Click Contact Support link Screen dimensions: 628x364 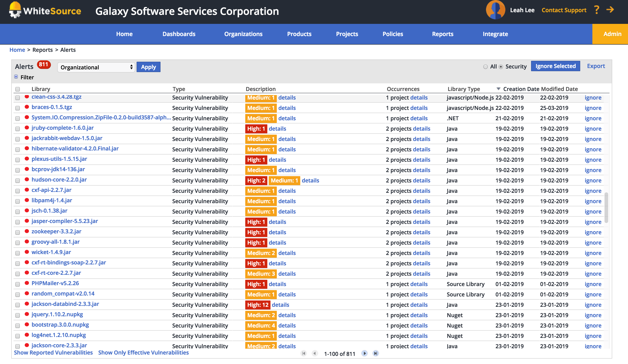pos(564,10)
